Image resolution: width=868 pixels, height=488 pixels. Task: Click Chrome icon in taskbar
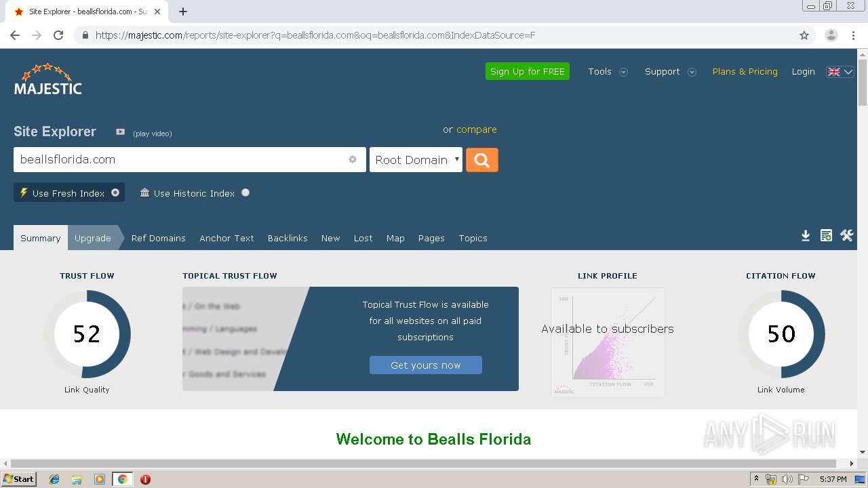pyautogui.click(x=122, y=479)
